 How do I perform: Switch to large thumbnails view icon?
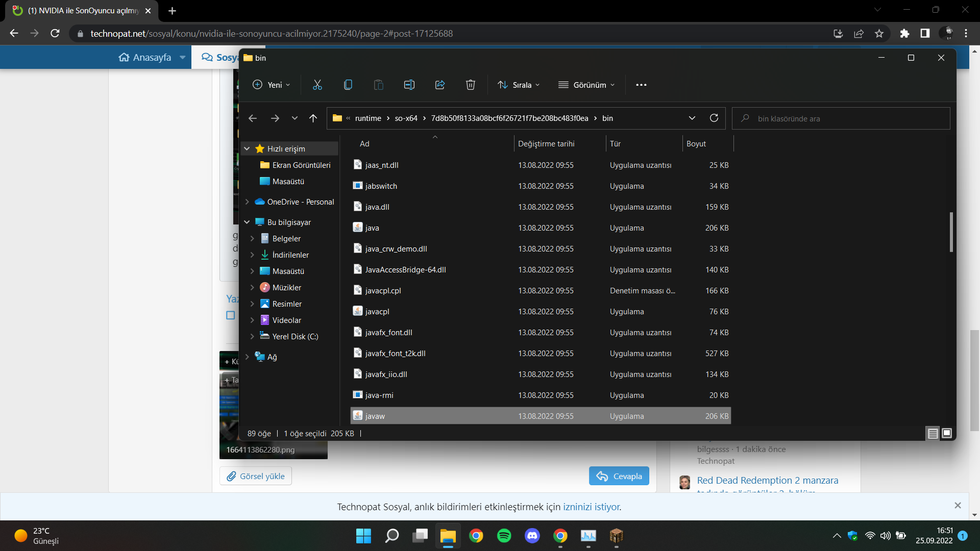tap(946, 433)
